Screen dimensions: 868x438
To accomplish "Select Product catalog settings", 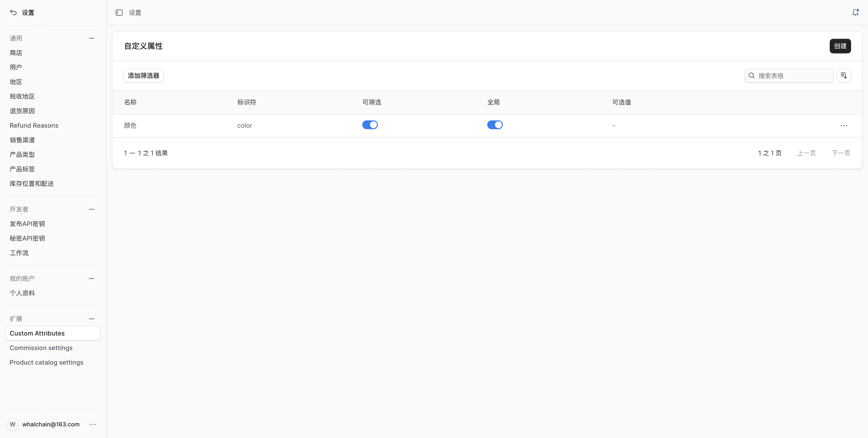I will [46, 362].
